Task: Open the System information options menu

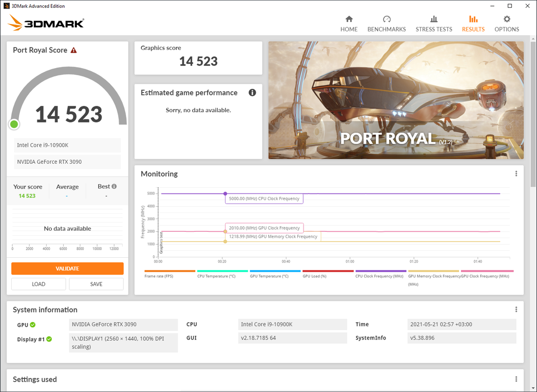Action: tap(516, 310)
